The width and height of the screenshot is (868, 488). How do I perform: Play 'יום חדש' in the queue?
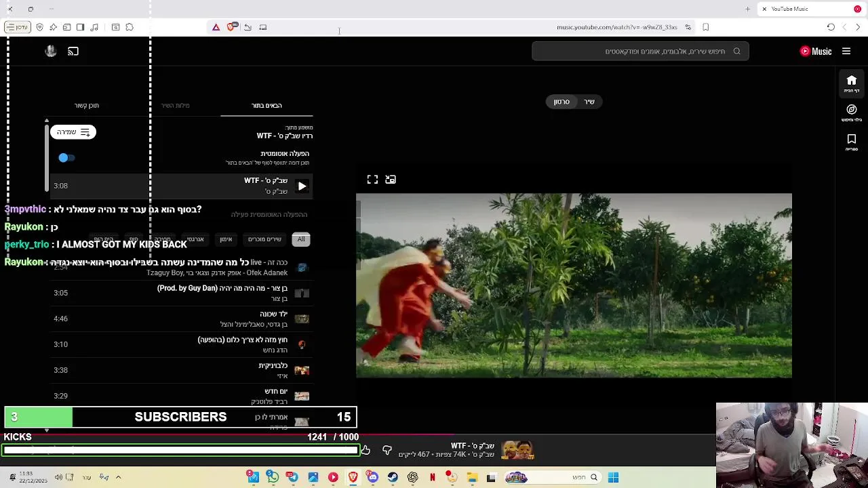(x=182, y=396)
